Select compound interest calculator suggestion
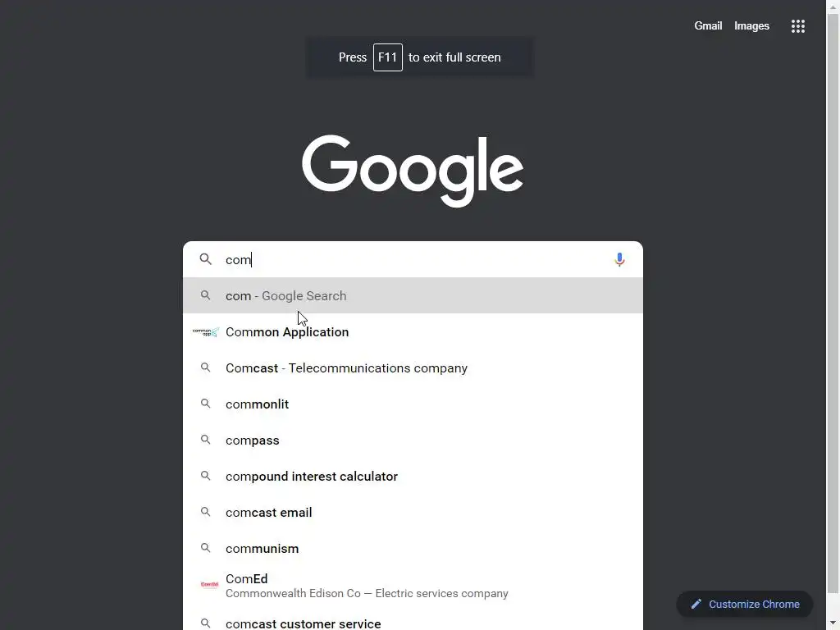840x630 pixels. 413,477
